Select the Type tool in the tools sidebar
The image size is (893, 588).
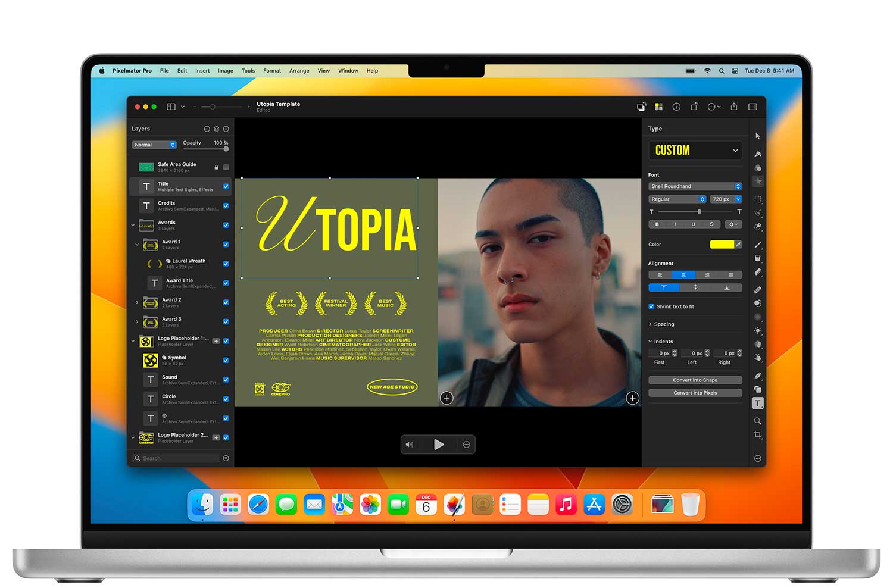pos(758,404)
